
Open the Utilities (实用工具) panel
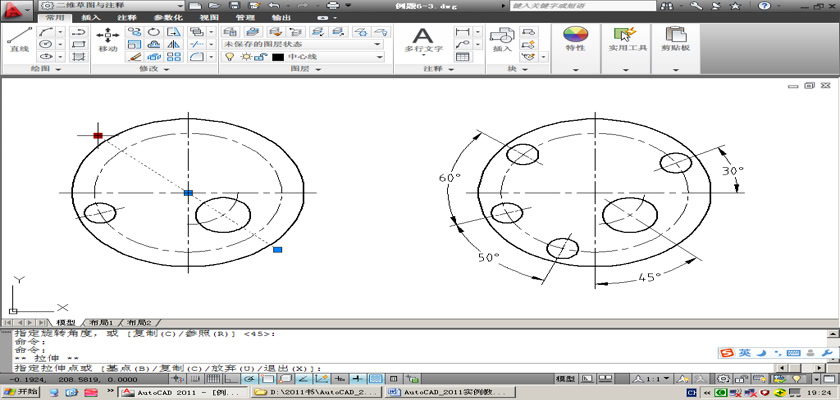point(627,38)
